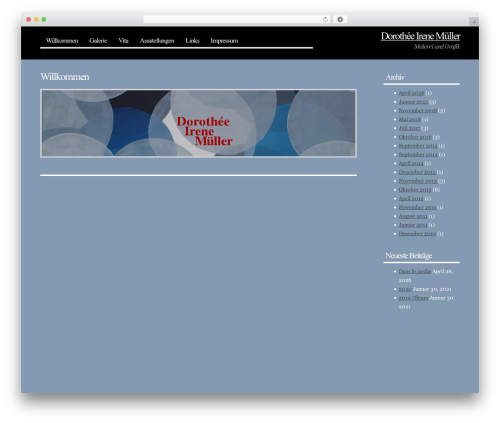Click the Willkommen page heading

(x=65, y=77)
